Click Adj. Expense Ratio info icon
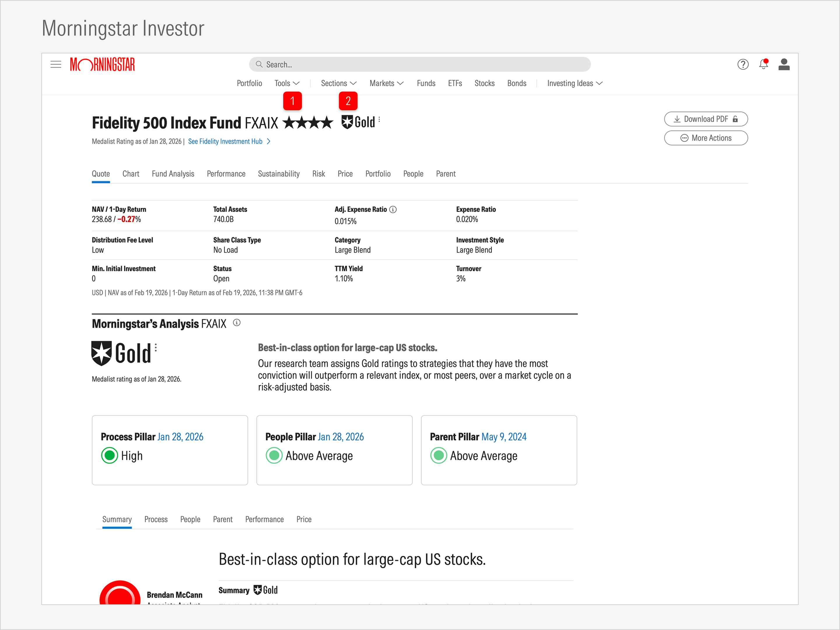 click(x=393, y=210)
